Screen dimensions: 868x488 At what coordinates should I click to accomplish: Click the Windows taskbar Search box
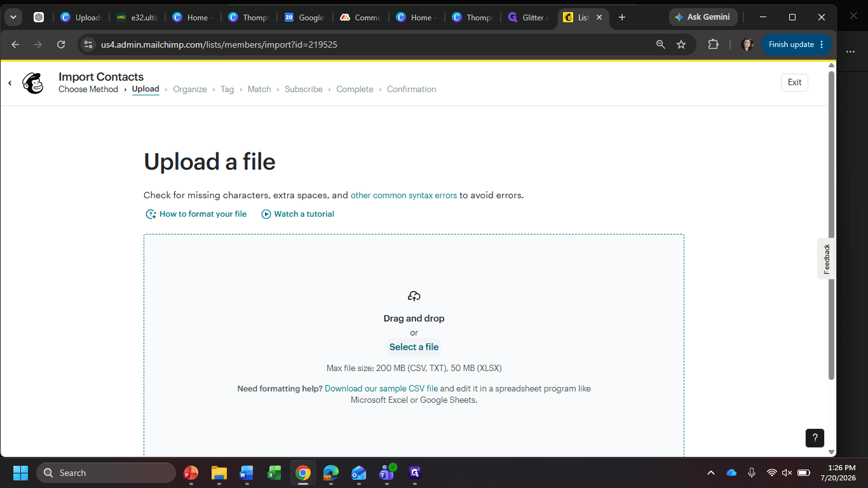pos(106,473)
